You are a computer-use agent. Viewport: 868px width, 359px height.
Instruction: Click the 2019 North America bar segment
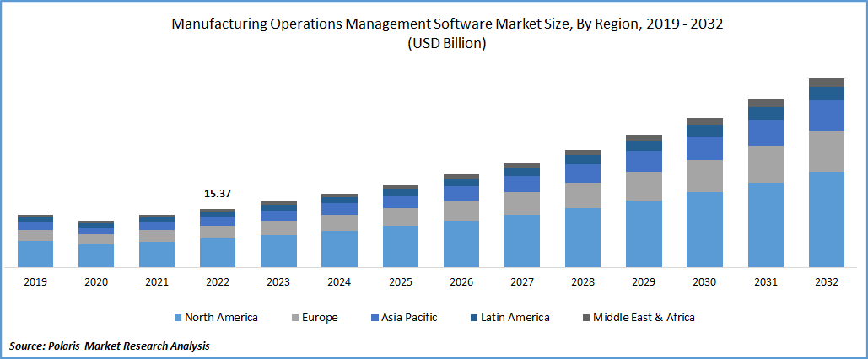pyautogui.click(x=35, y=254)
